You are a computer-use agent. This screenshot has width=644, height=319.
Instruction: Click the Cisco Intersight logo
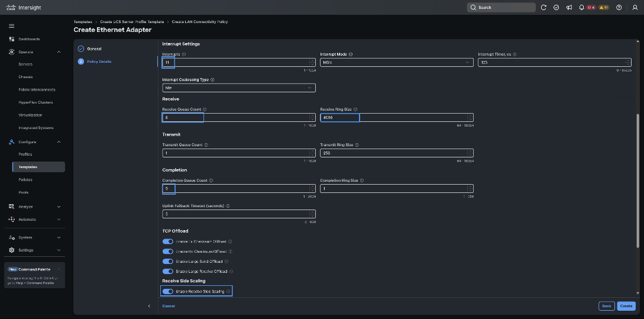pos(24,8)
